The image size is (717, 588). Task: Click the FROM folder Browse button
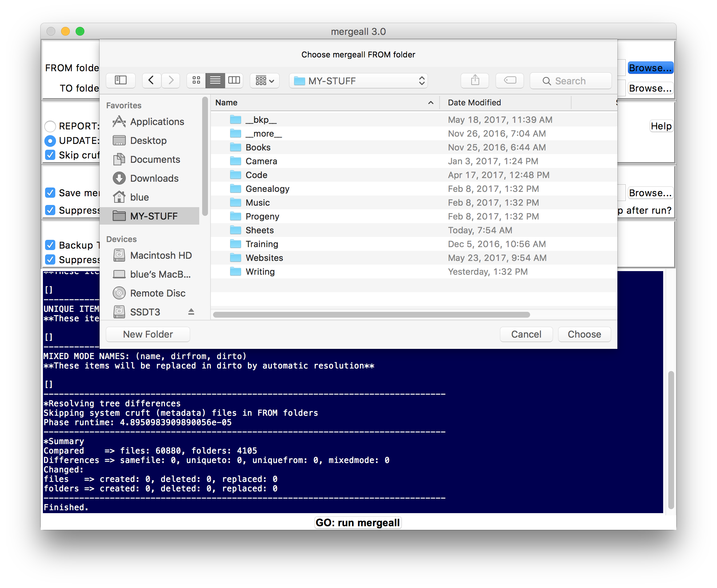tap(650, 68)
